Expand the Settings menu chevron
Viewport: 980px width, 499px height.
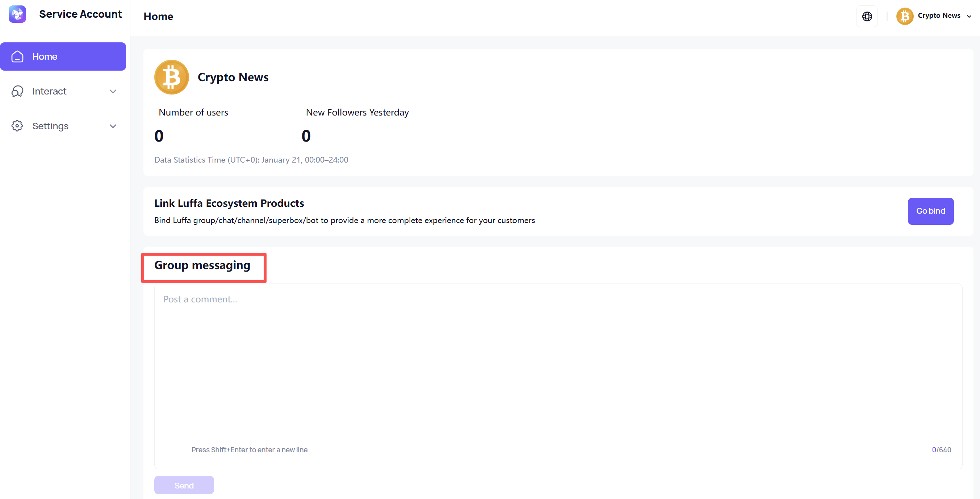[113, 126]
